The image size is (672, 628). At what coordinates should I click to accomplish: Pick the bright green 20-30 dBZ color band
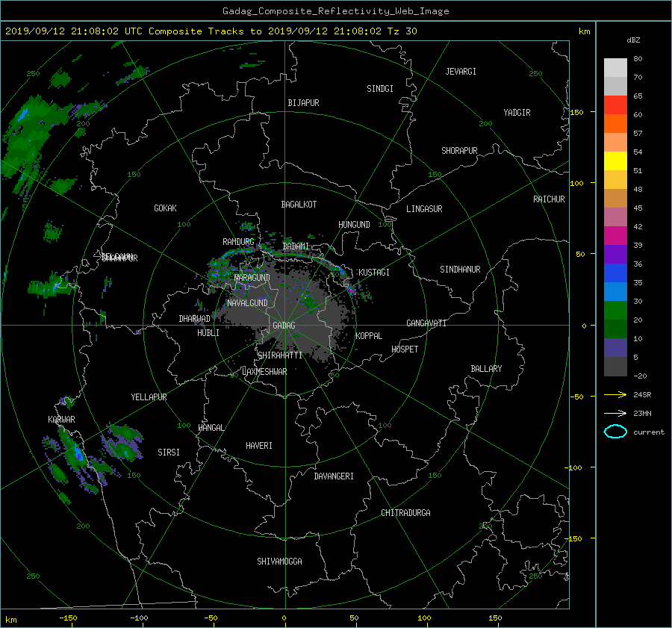[x=615, y=311]
